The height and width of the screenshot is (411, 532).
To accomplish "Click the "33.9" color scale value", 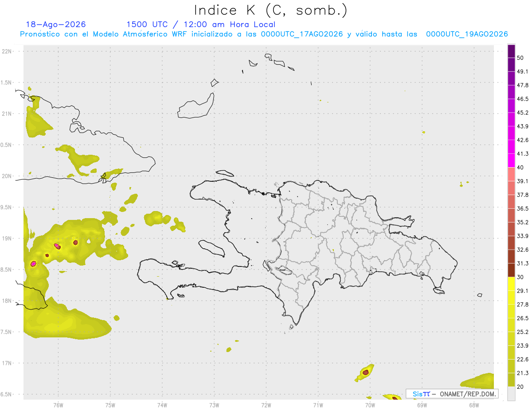I will coord(523,236).
